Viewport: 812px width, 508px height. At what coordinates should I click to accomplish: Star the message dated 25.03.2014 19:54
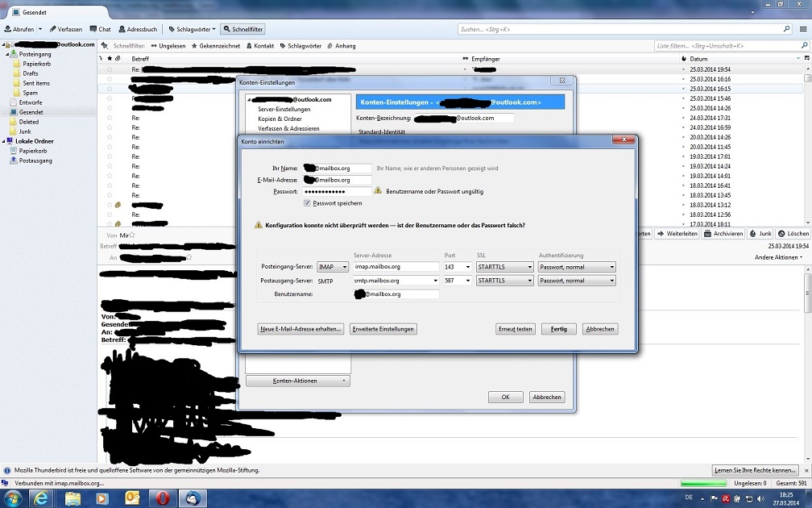pyautogui.click(x=110, y=69)
